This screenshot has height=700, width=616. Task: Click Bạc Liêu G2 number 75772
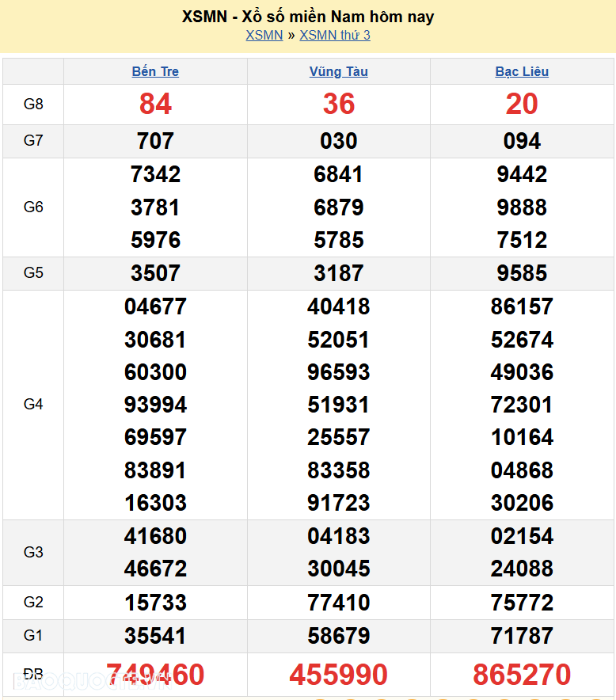click(522, 603)
